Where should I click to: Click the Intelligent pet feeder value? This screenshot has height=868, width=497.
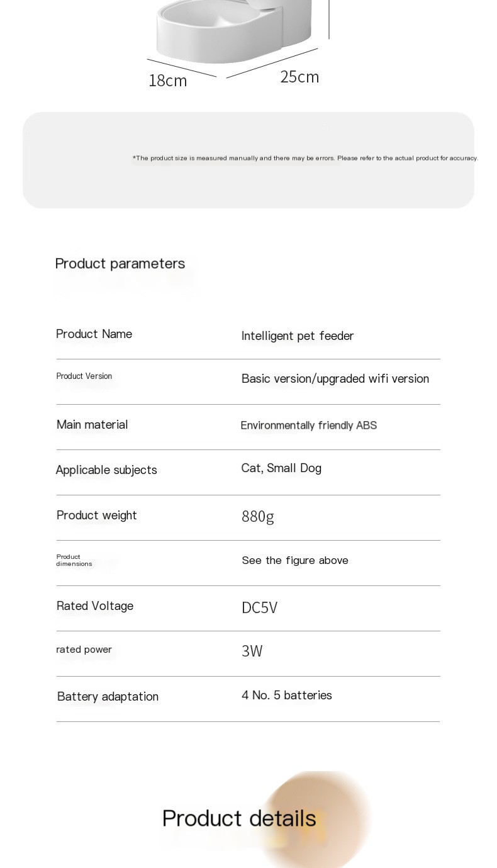click(298, 336)
